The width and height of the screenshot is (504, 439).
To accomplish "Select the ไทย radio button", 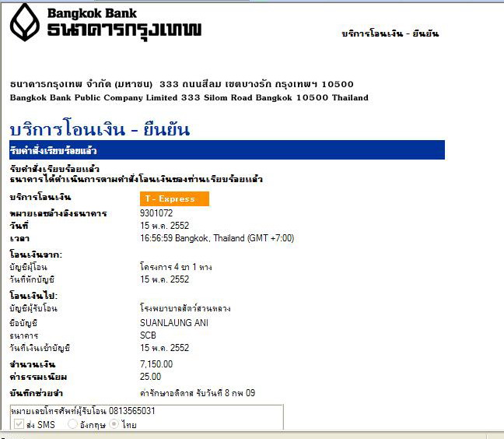I will pyautogui.click(x=114, y=424).
